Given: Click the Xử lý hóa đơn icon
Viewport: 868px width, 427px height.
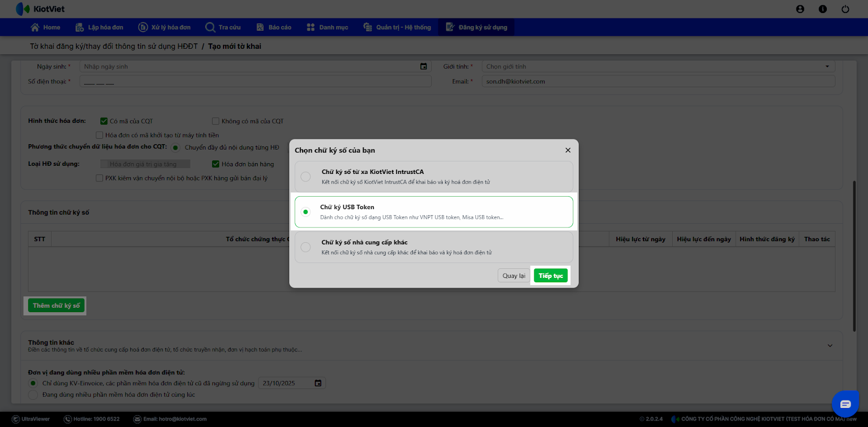Looking at the screenshot, I should pyautogui.click(x=143, y=27).
